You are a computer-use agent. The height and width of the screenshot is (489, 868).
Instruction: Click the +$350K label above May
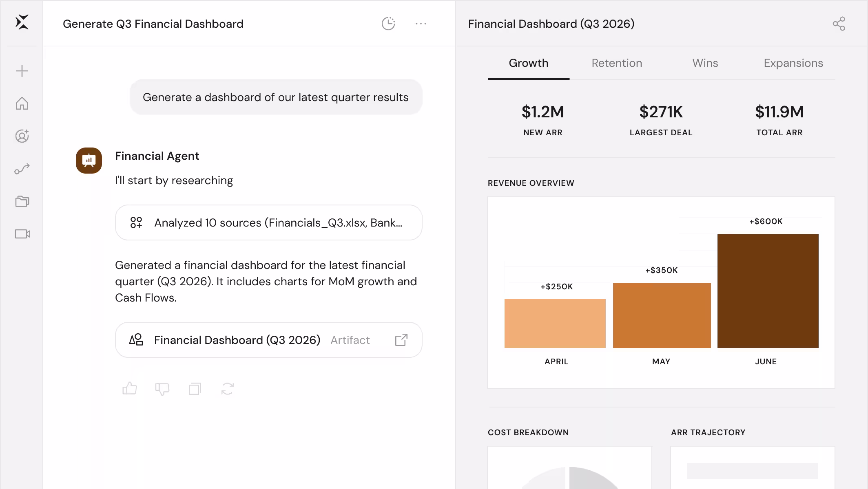click(x=662, y=270)
